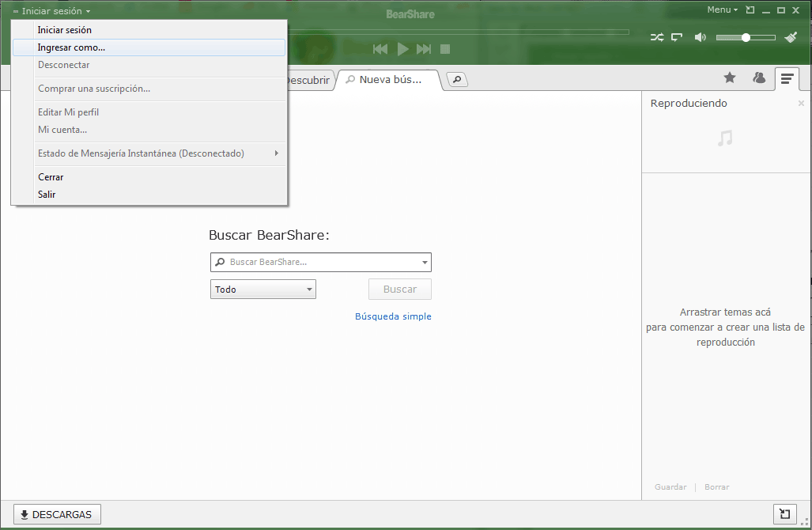This screenshot has width=812, height=530.
Task: Set volume using the volume slider
Action: (746, 37)
